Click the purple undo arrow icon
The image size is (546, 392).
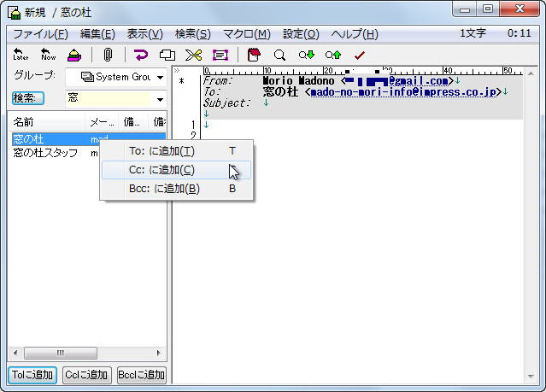point(141,55)
